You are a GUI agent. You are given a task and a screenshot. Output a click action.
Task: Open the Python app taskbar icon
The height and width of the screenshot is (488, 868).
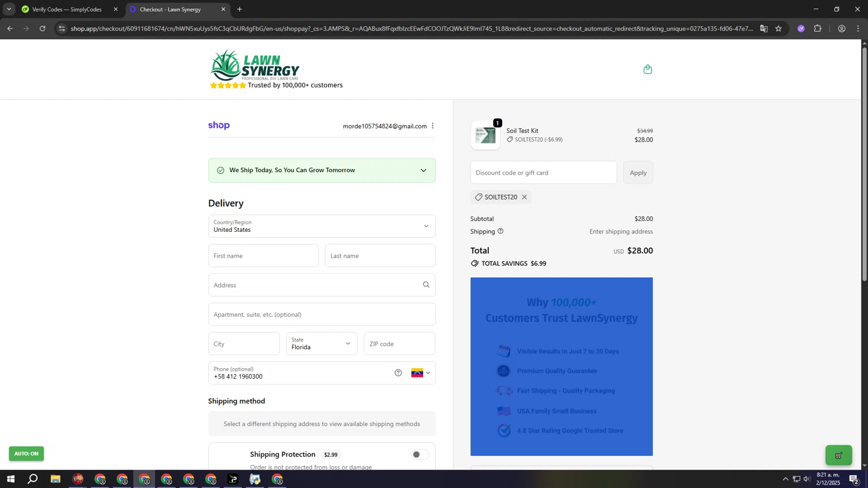tap(255, 479)
